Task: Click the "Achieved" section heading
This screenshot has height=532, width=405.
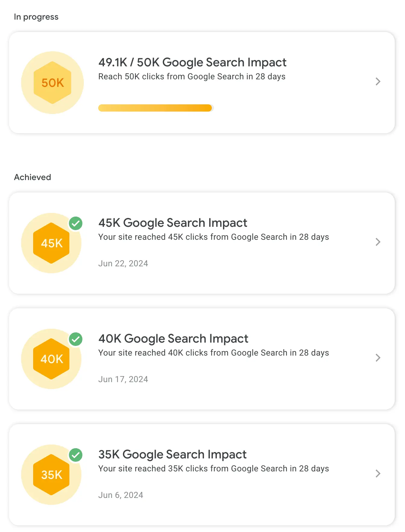Action: 33,177
